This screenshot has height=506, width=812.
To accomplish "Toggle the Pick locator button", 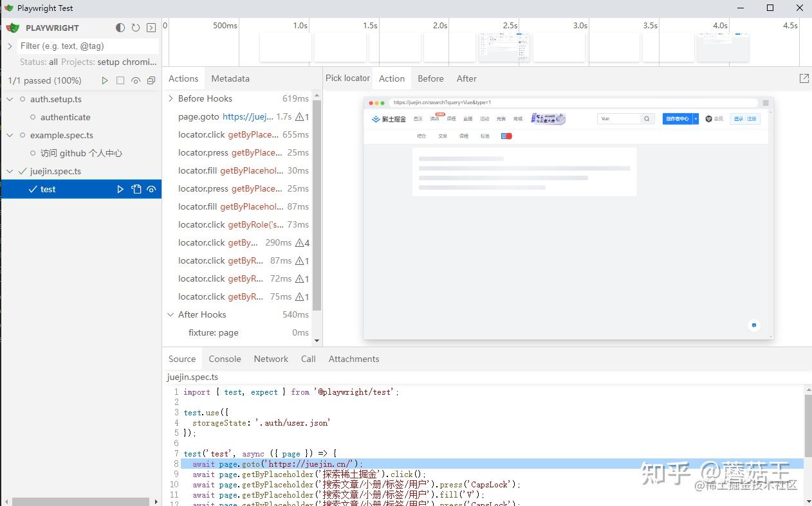I will click(x=347, y=78).
